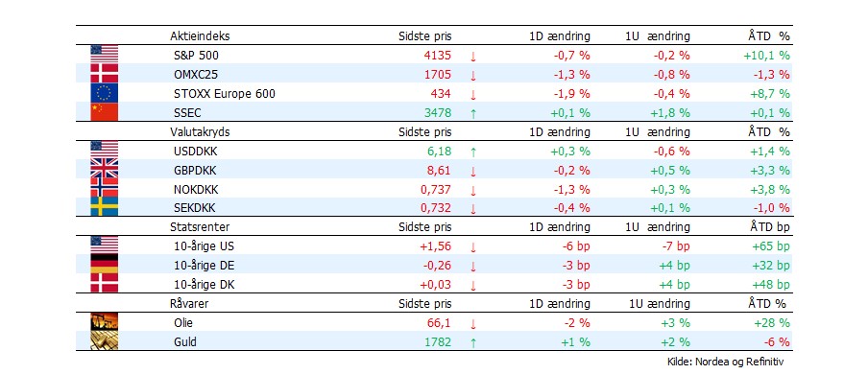The height and width of the screenshot is (374, 868).
Task: Click the green up arrow for Guld
Action: [x=472, y=343]
